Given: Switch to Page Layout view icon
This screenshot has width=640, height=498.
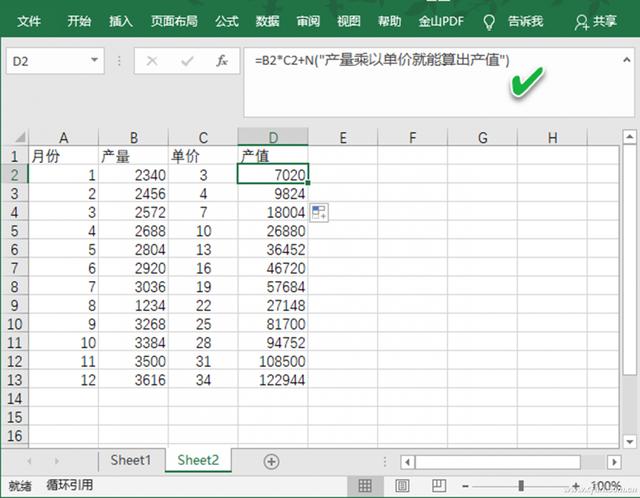Looking at the screenshot, I should click(x=402, y=486).
